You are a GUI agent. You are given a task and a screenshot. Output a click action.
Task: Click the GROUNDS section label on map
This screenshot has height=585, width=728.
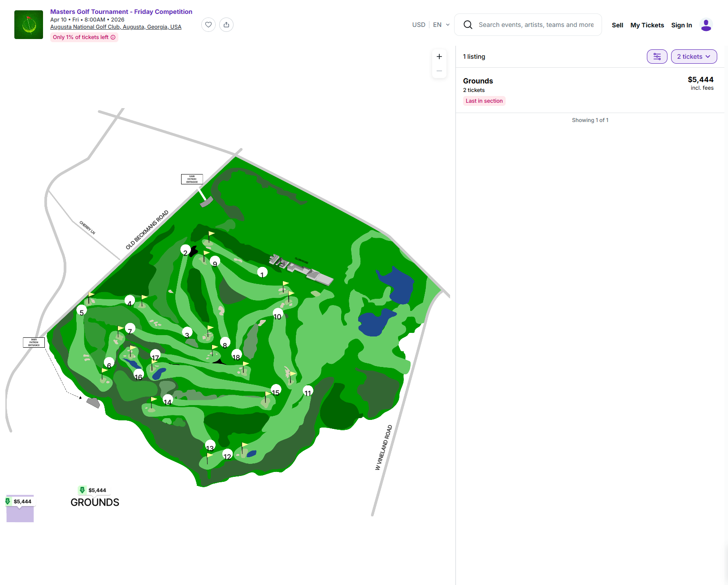(x=95, y=502)
